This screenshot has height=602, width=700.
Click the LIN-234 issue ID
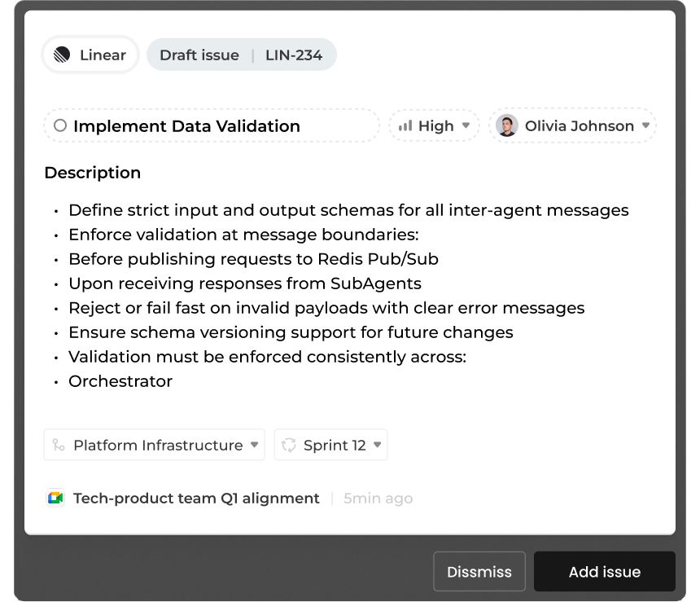point(294,55)
